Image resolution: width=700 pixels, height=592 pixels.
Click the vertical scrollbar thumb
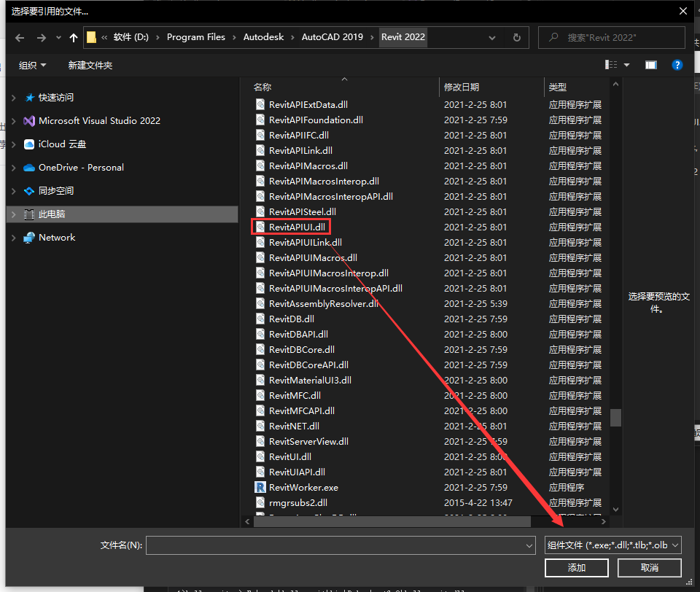point(615,418)
